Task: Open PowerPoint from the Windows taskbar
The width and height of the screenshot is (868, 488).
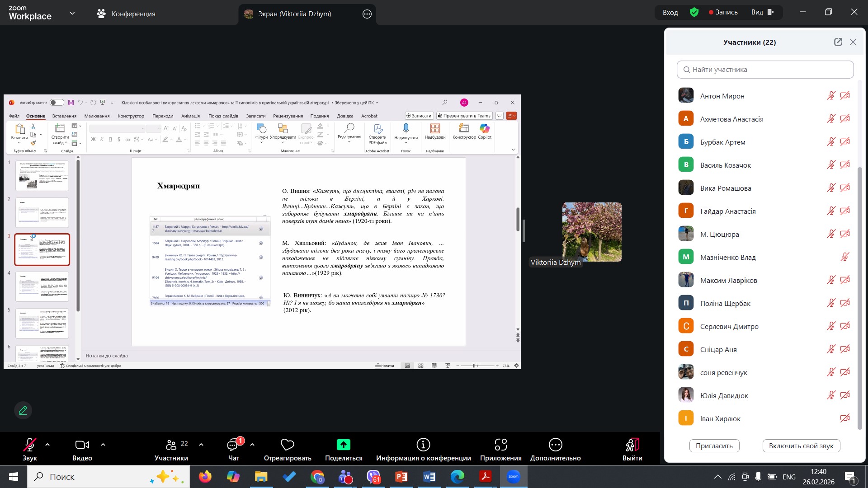Action: pyautogui.click(x=401, y=477)
